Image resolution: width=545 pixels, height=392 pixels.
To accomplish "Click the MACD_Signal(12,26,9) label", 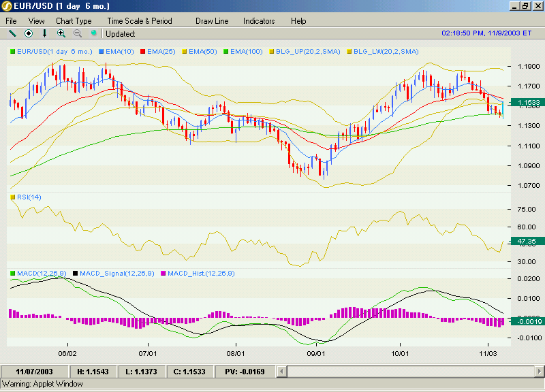I will (117, 274).
